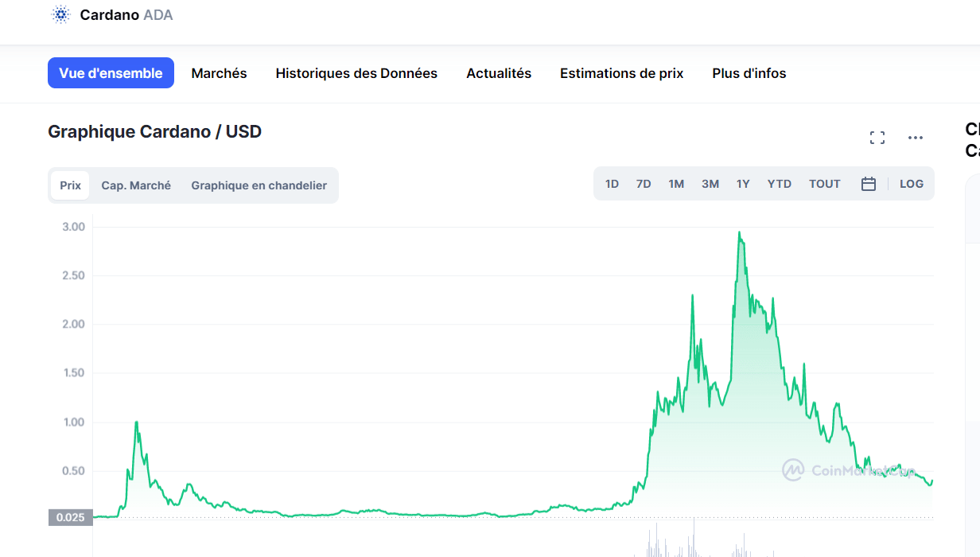This screenshot has height=557, width=980.
Task: Set chart range to 1Y
Action: (x=743, y=184)
